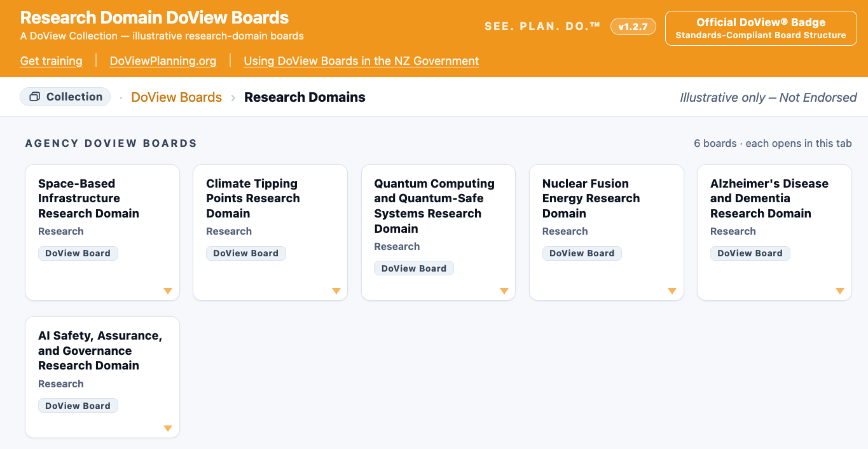The image size is (868, 449).
Task: Click the Research Domain DoView Boards title
Action: pyautogui.click(x=155, y=18)
